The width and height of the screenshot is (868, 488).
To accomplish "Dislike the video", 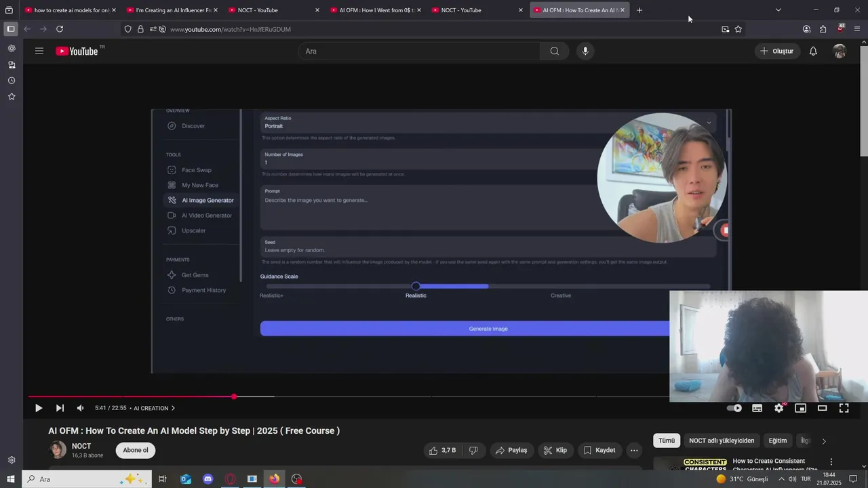I will tap(473, 450).
